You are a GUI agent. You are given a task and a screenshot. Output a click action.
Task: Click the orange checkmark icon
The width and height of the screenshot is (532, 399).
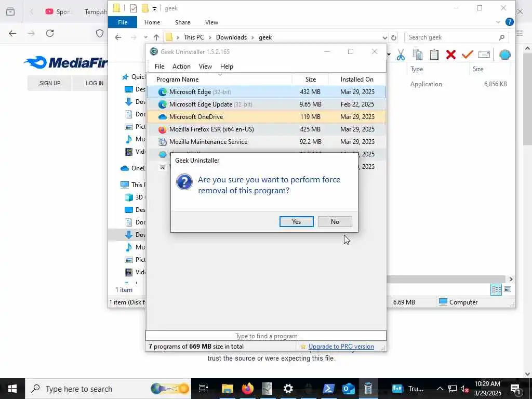[468, 55]
